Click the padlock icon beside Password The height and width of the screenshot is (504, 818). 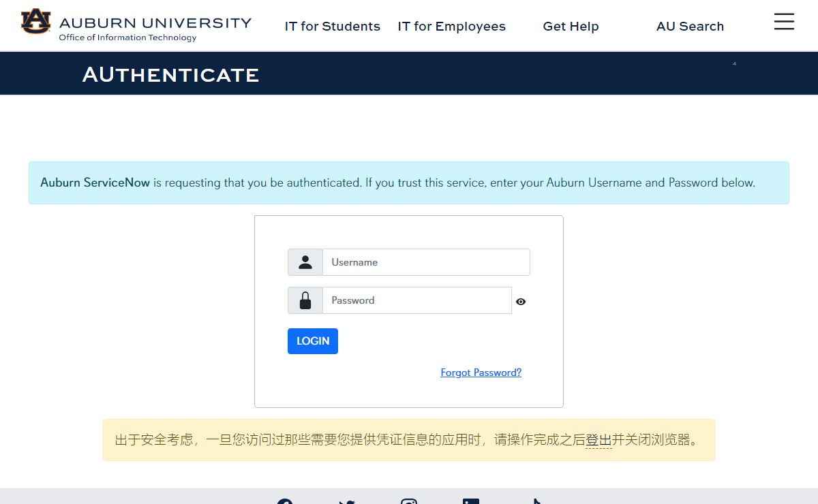pos(305,300)
